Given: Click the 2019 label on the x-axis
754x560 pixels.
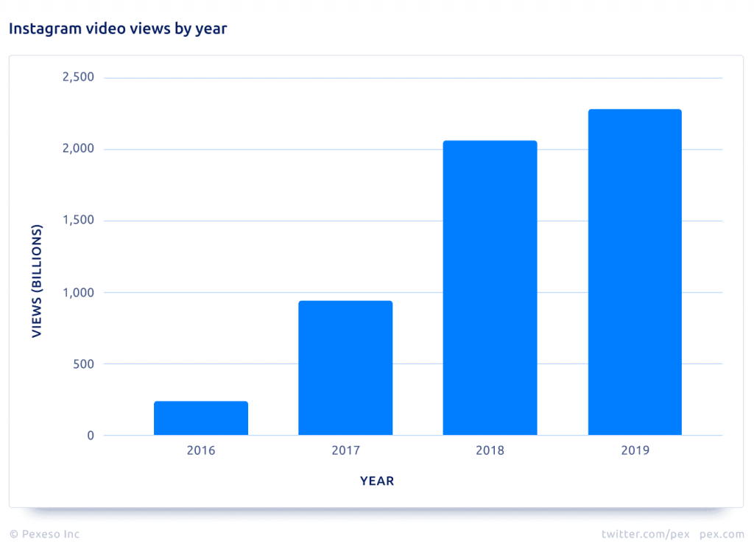Looking at the screenshot, I should tap(635, 450).
